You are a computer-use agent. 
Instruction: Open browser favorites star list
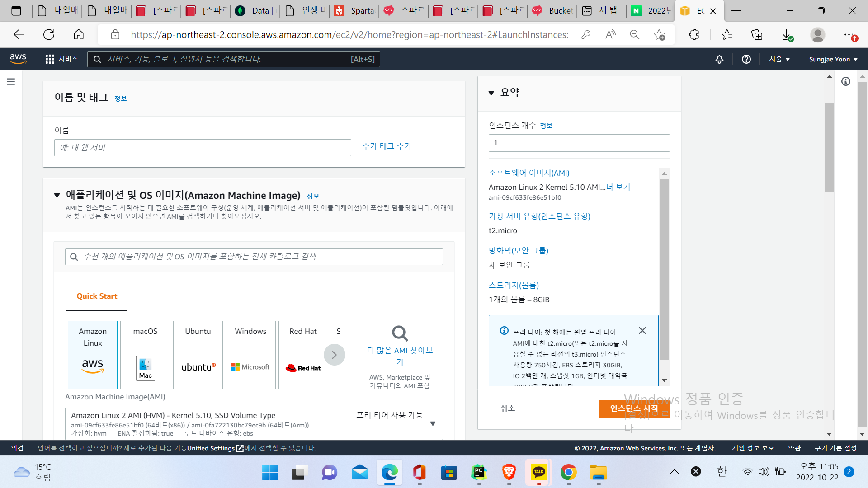tap(727, 34)
